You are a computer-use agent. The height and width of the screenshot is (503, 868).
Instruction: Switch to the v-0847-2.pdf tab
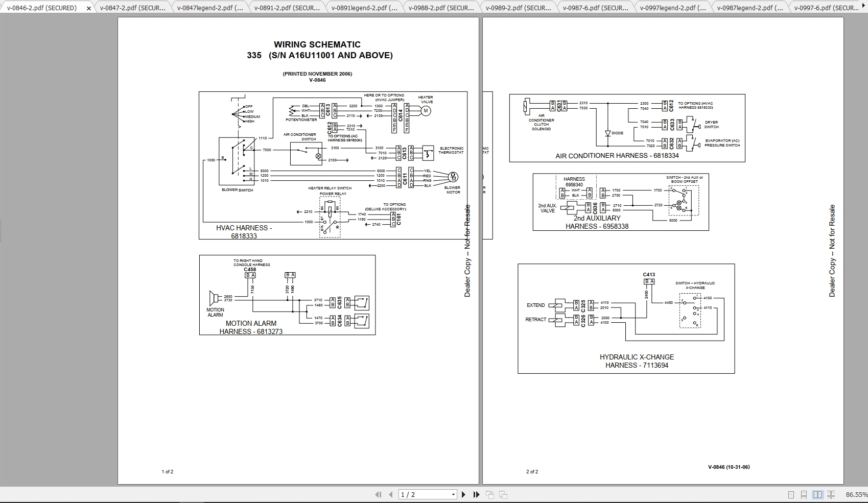(133, 8)
